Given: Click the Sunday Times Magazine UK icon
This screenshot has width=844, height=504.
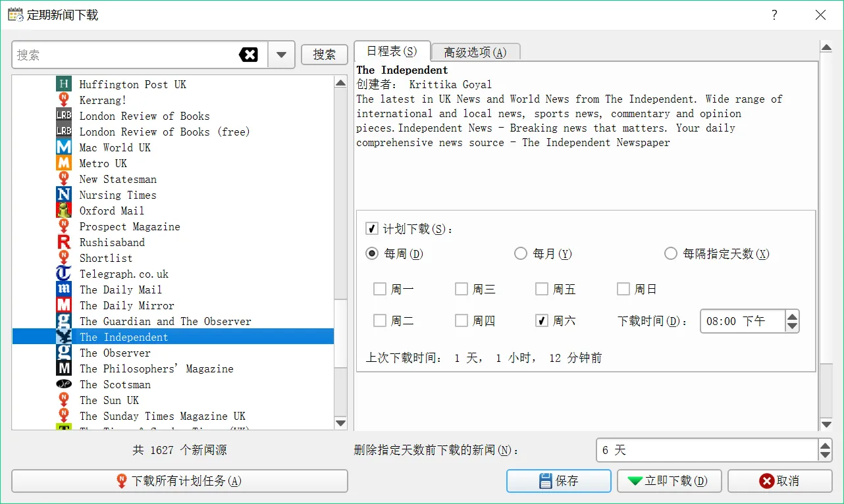Looking at the screenshot, I should [x=64, y=416].
